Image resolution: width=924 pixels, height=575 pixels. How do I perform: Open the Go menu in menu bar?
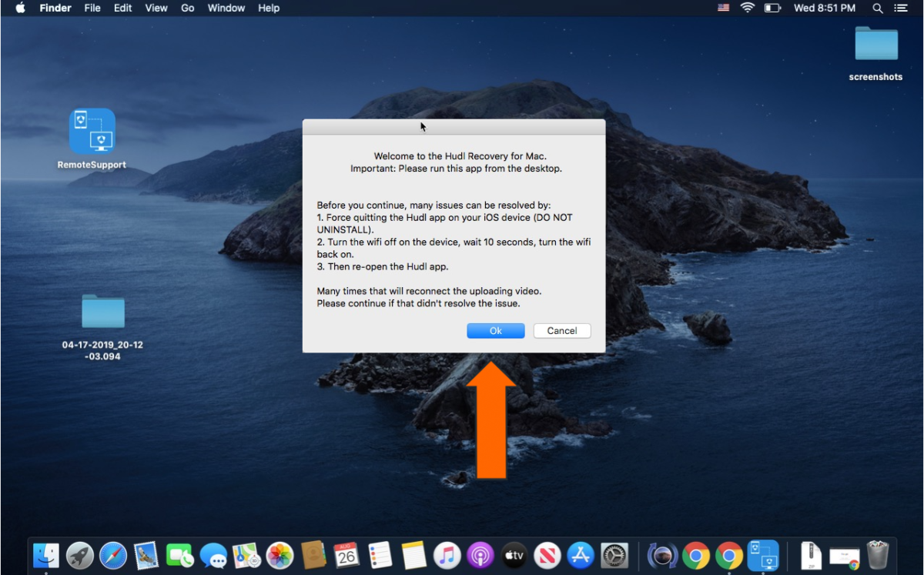click(x=187, y=8)
